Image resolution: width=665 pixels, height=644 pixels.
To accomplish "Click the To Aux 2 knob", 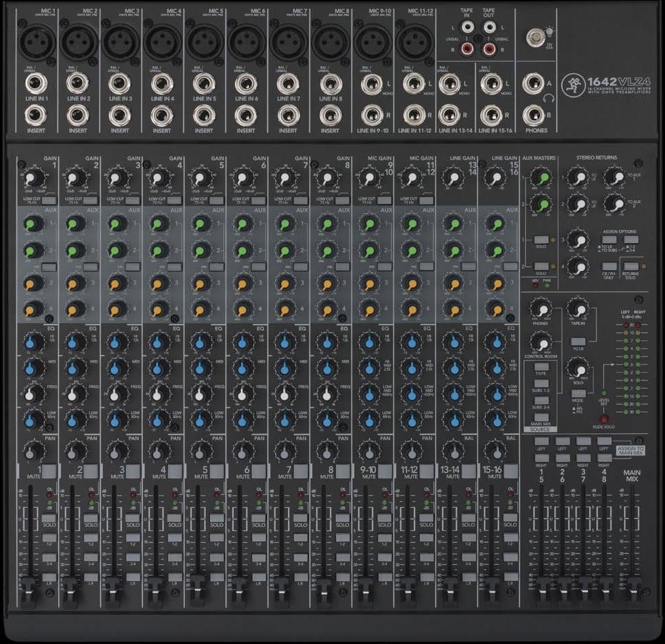I will click(615, 205).
